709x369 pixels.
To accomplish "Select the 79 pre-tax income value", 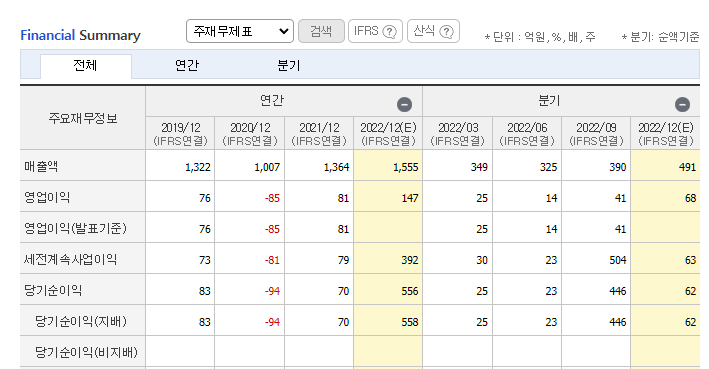I will (x=343, y=260).
